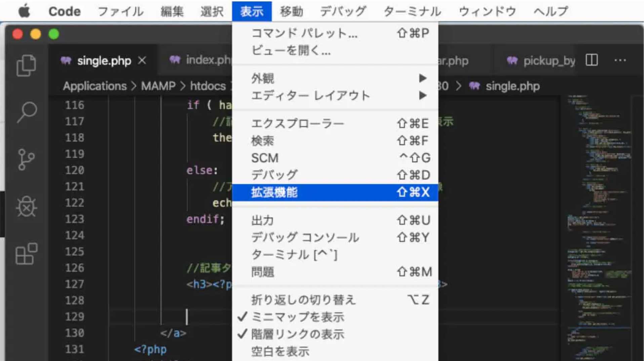Expand the エディター レイアウト submenu
644x361 pixels.
[335, 95]
